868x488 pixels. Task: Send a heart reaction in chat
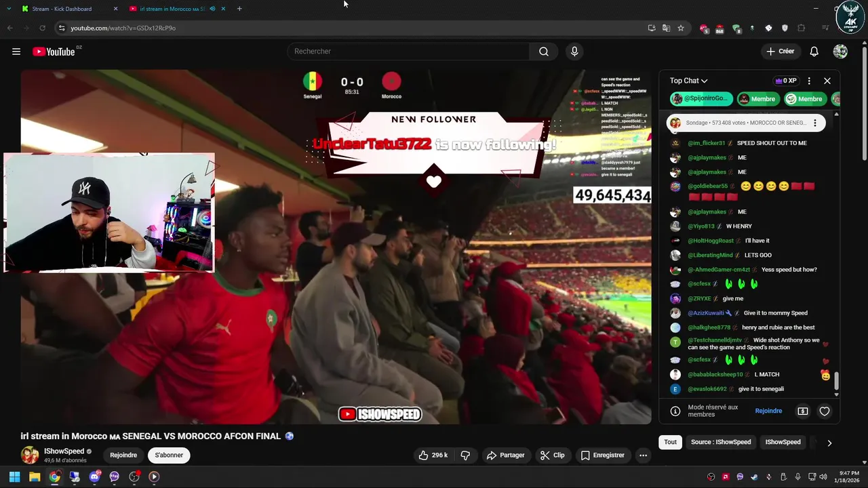click(x=825, y=411)
